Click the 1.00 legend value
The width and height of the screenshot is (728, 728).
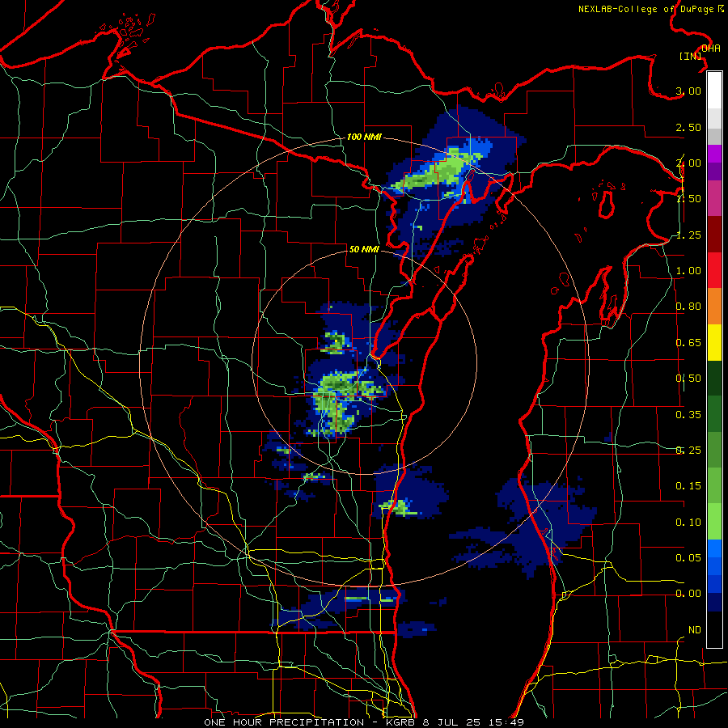click(x=688, y=271)
